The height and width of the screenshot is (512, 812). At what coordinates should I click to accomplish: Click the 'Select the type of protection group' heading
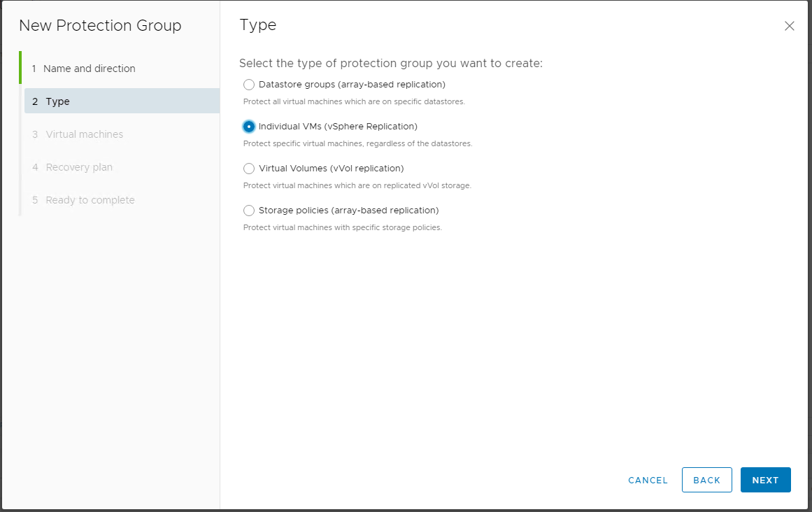pyautogui.click(x=391, y=63)
